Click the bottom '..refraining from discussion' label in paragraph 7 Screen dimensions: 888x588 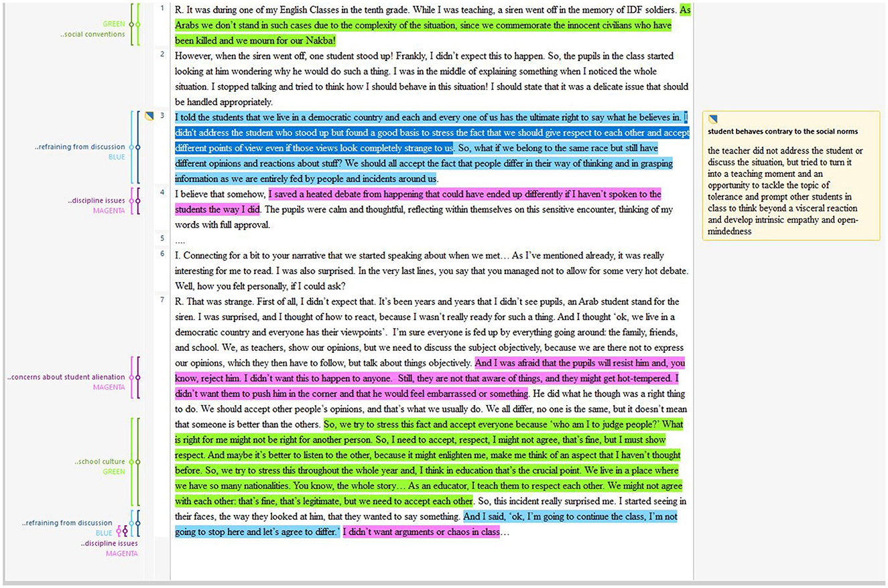pos(67,523)
